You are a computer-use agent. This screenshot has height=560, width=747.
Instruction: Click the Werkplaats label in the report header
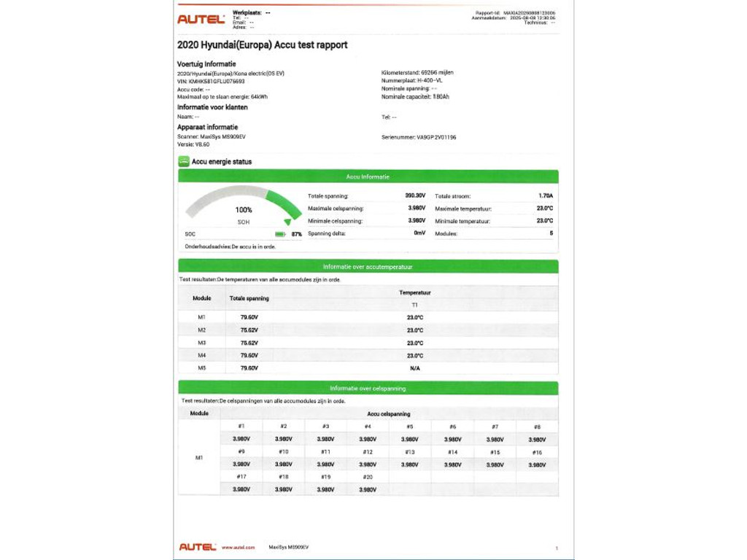pos(247,13)
